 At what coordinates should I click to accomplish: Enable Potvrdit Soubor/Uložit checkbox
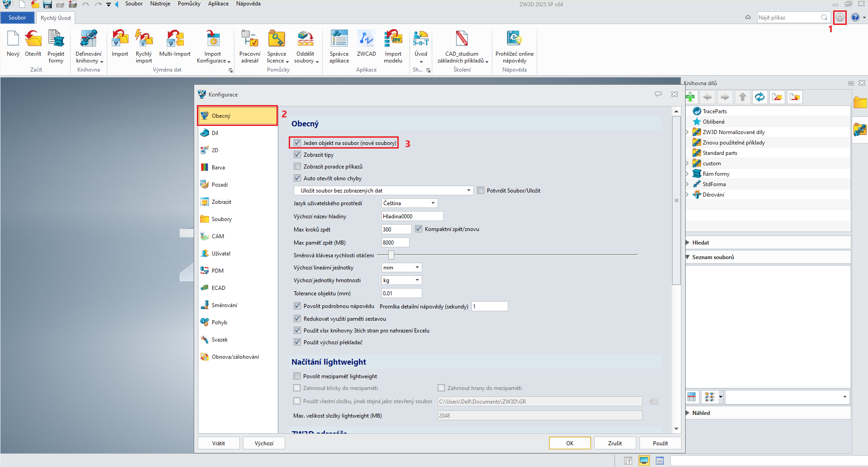481,190
